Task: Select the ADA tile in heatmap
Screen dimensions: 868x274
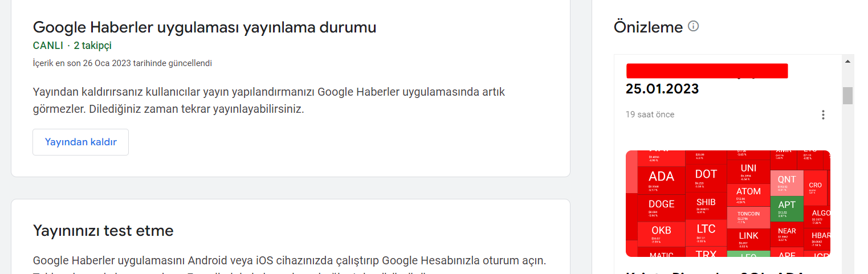Action: coord(661,180)
